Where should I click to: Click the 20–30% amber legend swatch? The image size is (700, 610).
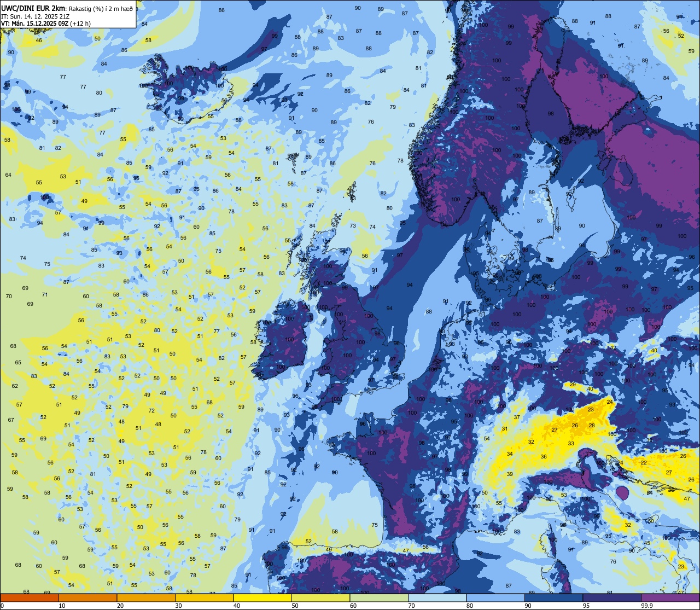click(146, 597)
